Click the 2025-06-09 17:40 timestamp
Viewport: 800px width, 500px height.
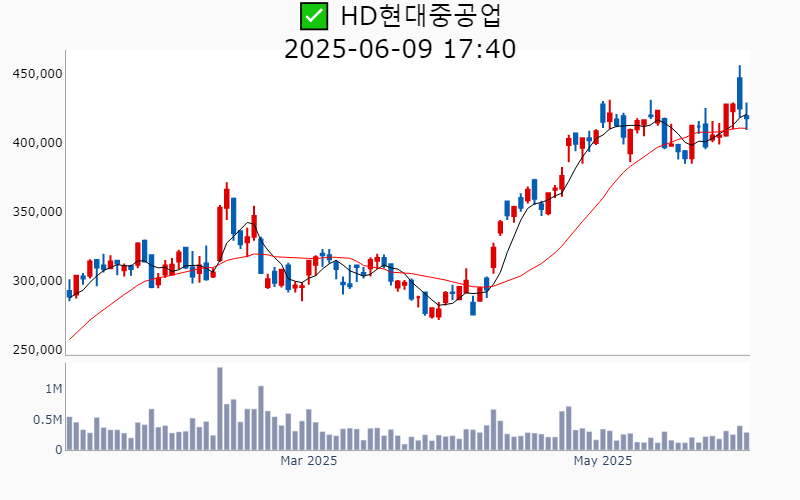[400, 49]
